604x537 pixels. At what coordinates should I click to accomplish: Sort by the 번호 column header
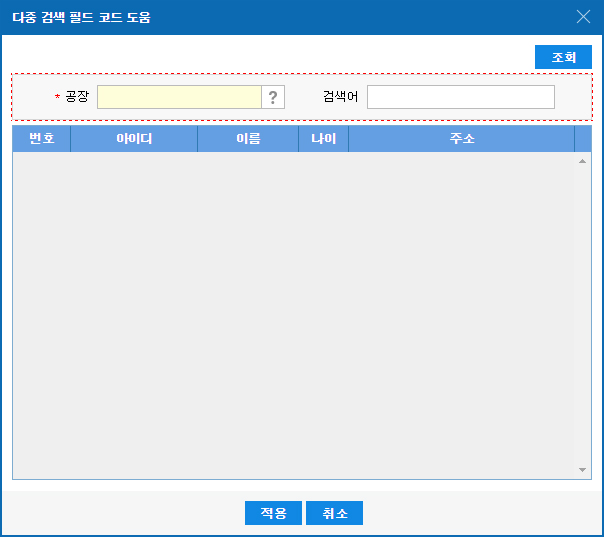click(x=42, y=138)
